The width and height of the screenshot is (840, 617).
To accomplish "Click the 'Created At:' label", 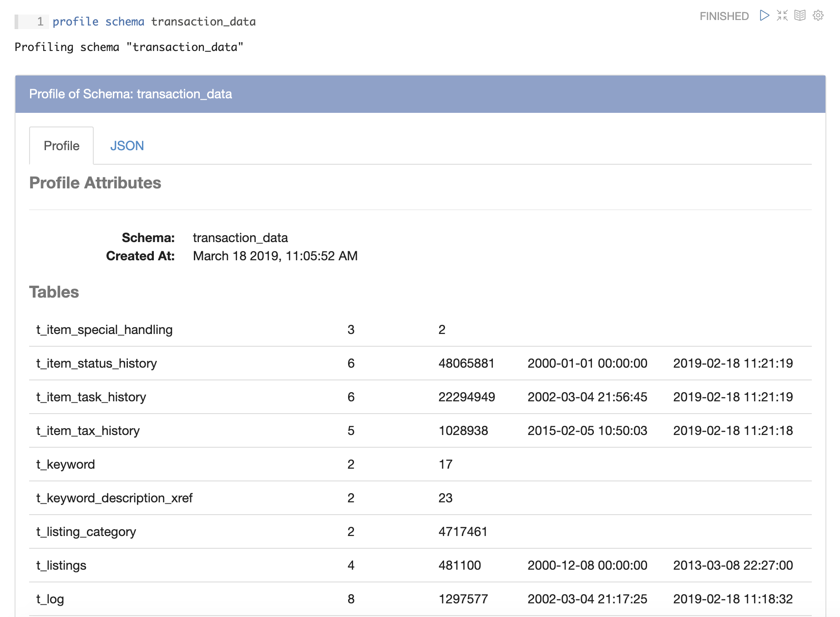I will click(140, 256).
